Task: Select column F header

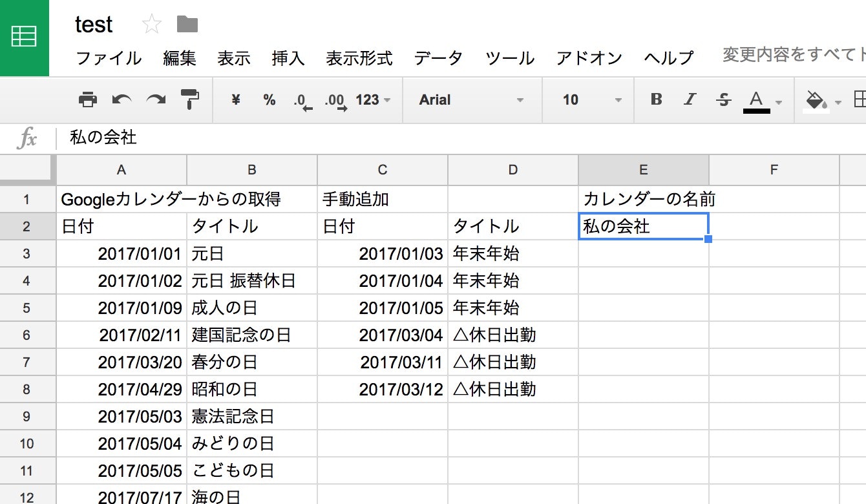Action: 774,170
